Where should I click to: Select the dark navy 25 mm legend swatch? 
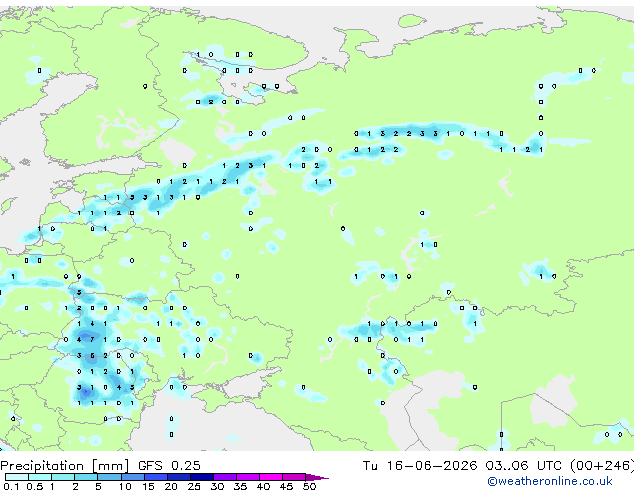click(202, 477)
